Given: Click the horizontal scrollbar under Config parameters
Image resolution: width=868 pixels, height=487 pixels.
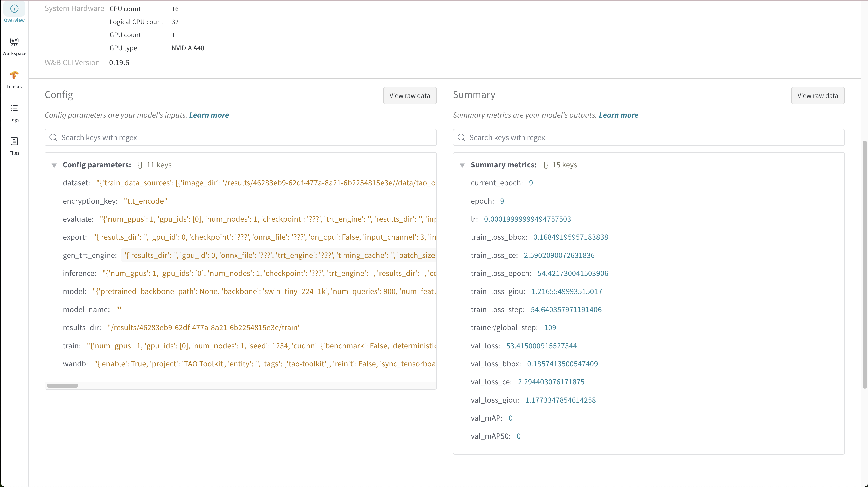Looking at the screenshot, I should [63, 385].
